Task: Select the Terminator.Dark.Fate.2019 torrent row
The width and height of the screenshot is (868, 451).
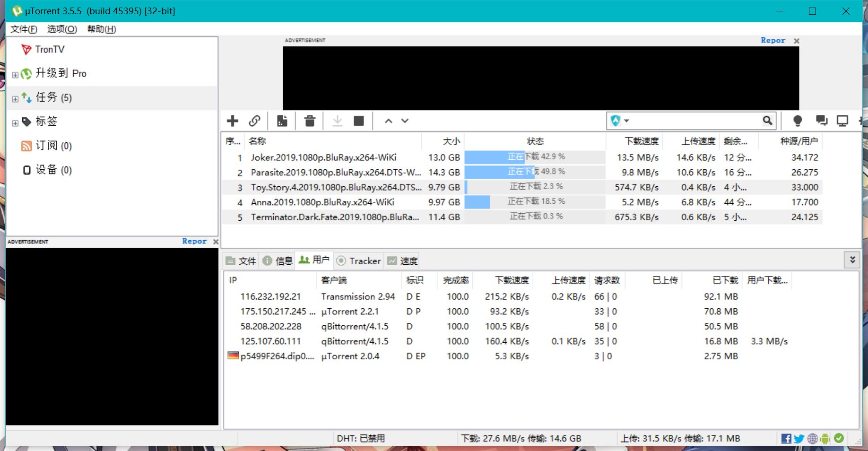Action: (x=522, y=217)
